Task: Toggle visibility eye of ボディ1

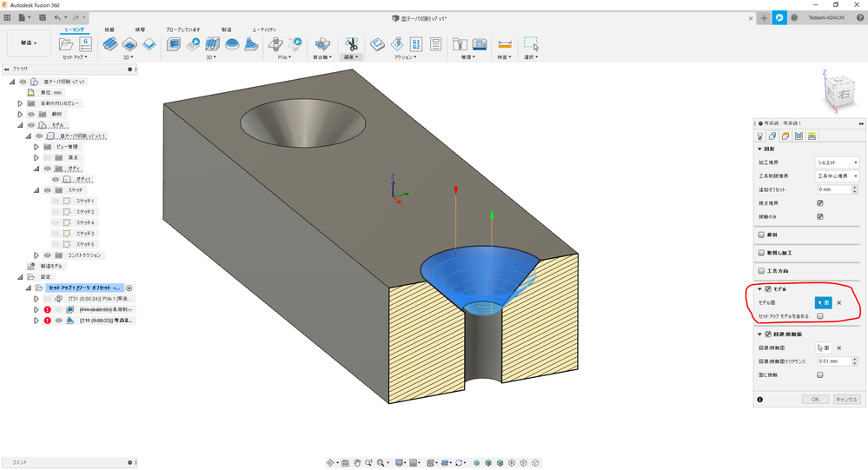Action: 56,179
